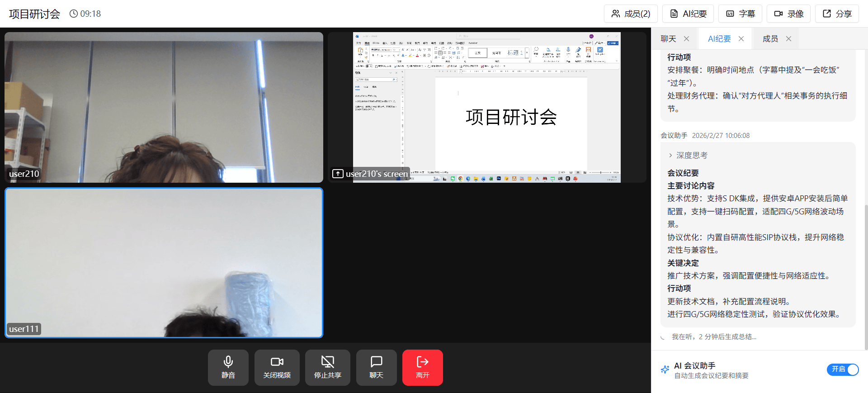Image resolution: width=868 pixels, height=393 pixels.
Task: Mute the microphone with 静音 button
Action: click(x=228, y=367)
